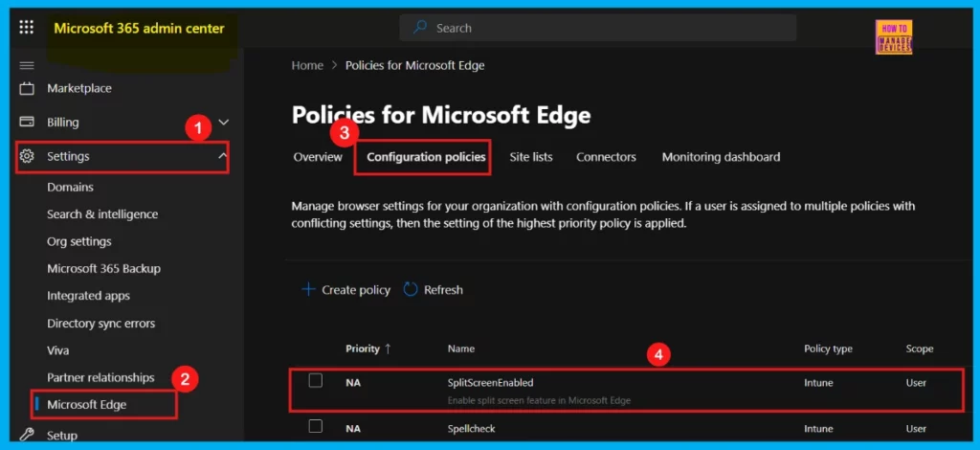Collapse navigation with the hamburger menu icon

(x=27, y=65)
